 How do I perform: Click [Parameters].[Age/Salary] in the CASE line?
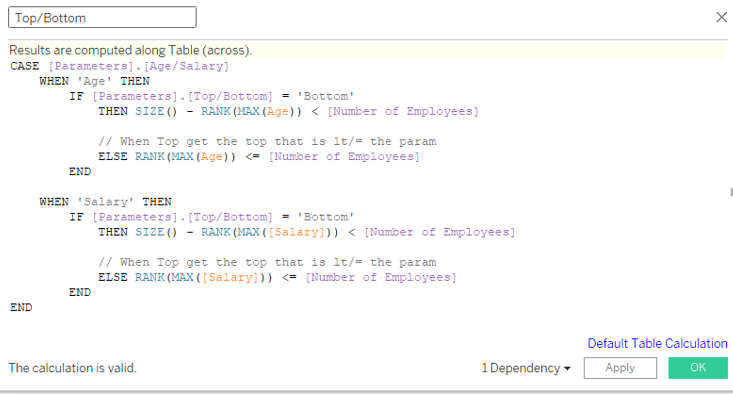[x=139, y=66]
